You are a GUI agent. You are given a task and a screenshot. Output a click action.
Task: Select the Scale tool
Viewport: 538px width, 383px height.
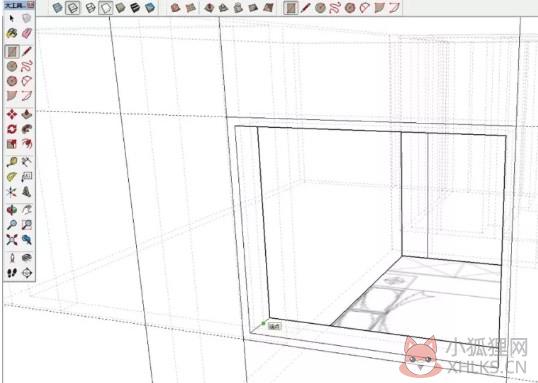tap(12, 144)
